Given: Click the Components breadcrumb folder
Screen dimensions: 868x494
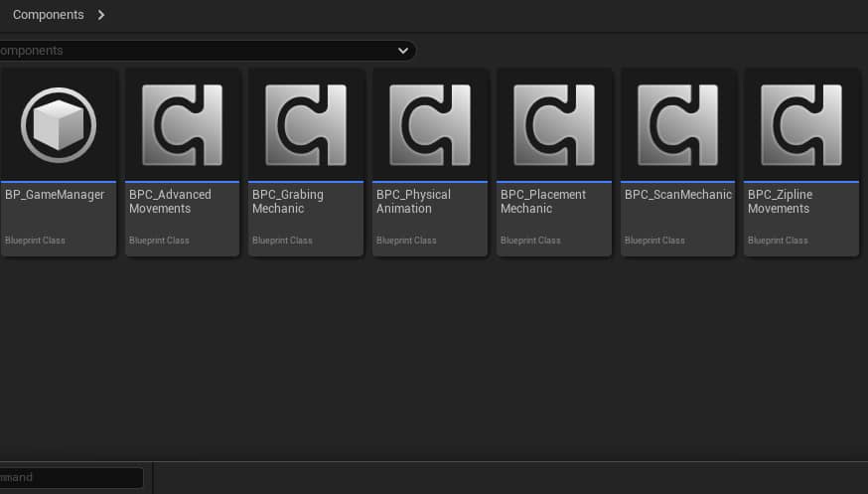Looking at the screenshot, I should click(x=48, y=15).
